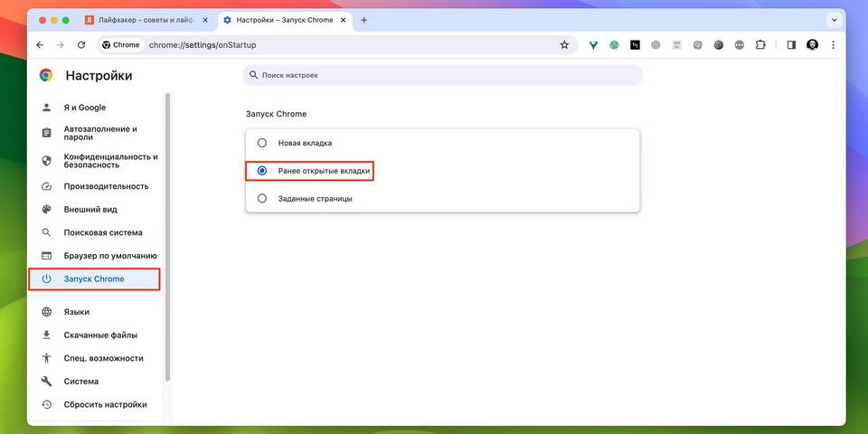Click the forward navigation arrow
Viewport: 868px width, 434px height.
click(x=61, y=45)
